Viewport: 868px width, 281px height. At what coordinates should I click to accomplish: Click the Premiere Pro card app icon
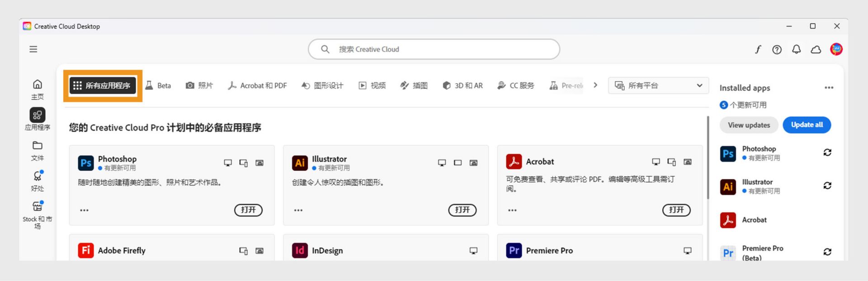coord(514,250)
